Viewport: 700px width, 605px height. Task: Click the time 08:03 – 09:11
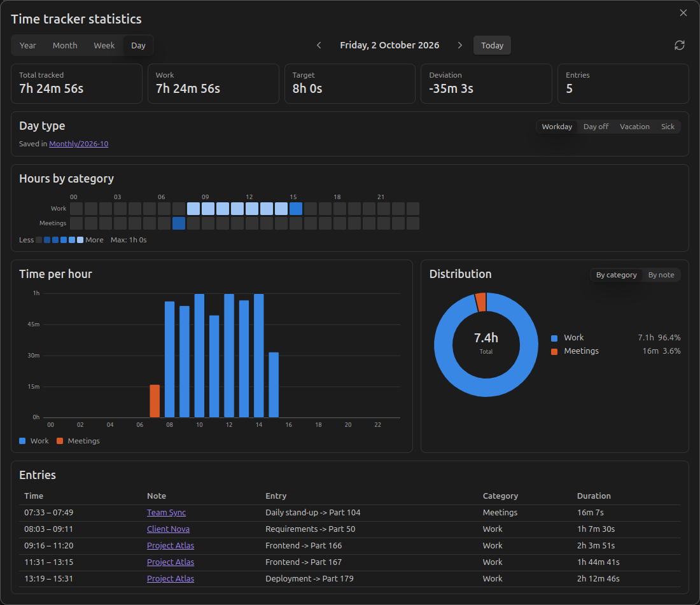48,529
